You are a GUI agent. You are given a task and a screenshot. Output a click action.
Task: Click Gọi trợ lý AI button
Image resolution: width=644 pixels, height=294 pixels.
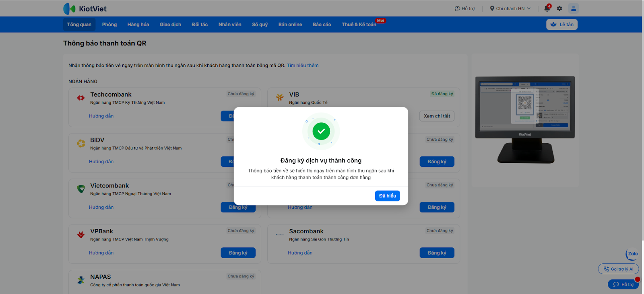coord(618,269)
